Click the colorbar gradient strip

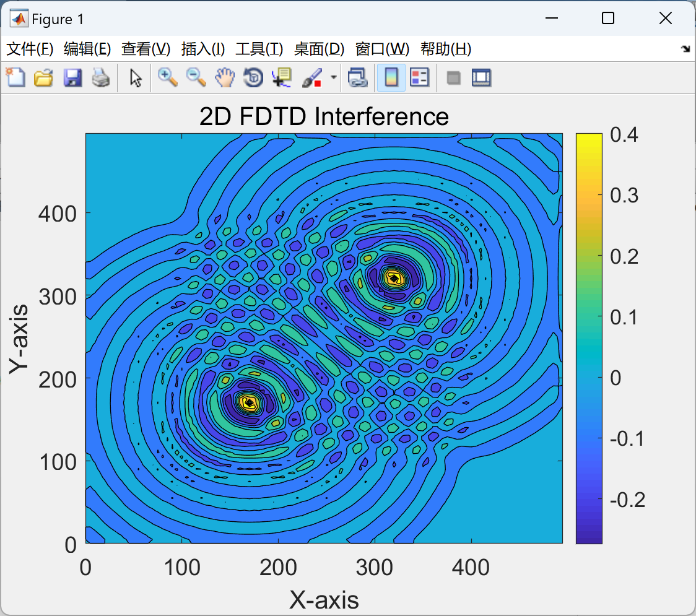click(x=589, y=338)
